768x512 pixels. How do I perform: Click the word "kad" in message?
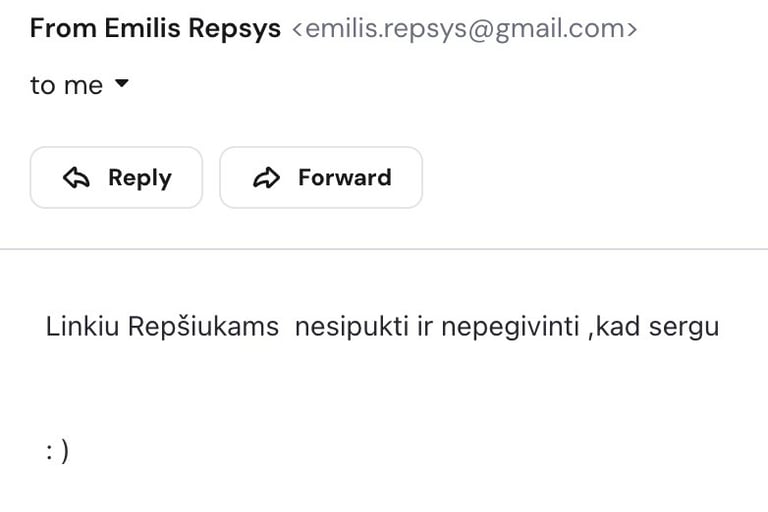pos(617,327)
